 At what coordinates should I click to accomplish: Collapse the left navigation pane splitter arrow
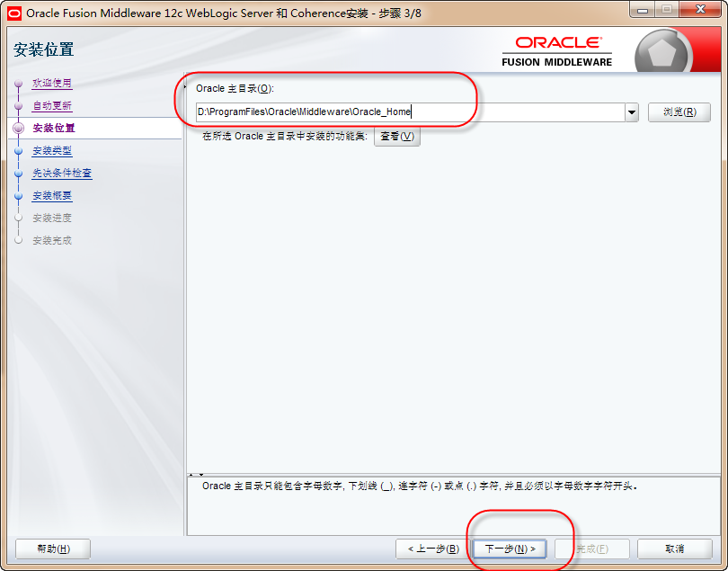185,87
